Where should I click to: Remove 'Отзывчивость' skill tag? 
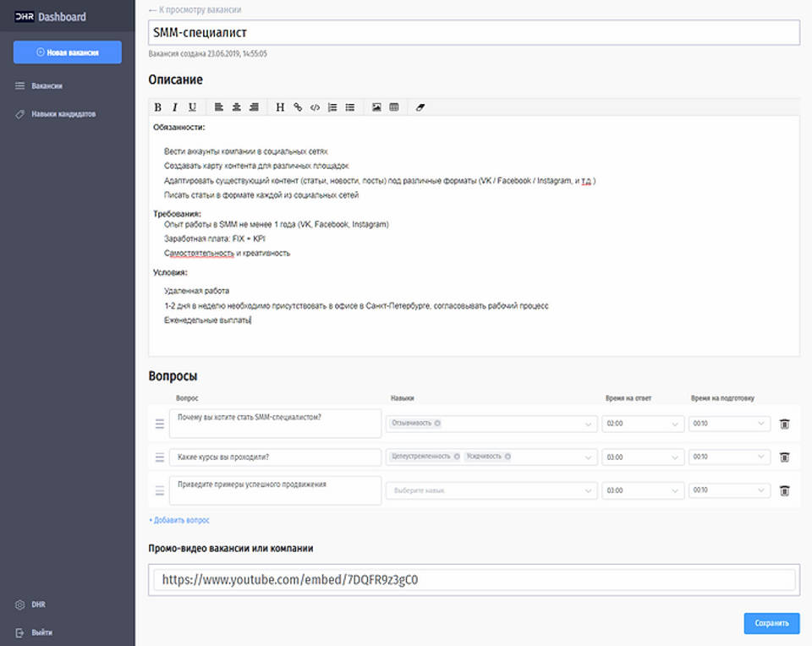click(x=437, y=423)
